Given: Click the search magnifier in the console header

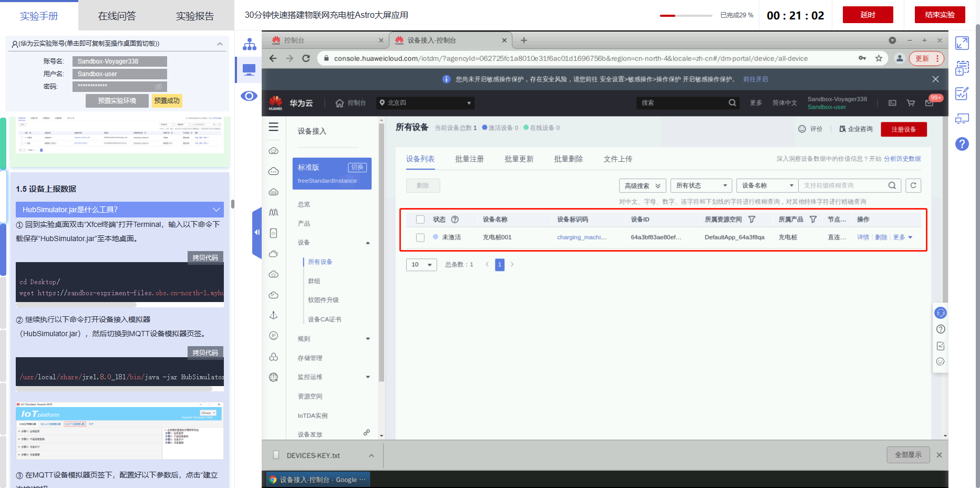Looking at the screenshot, I should click(x=732, y=103).
